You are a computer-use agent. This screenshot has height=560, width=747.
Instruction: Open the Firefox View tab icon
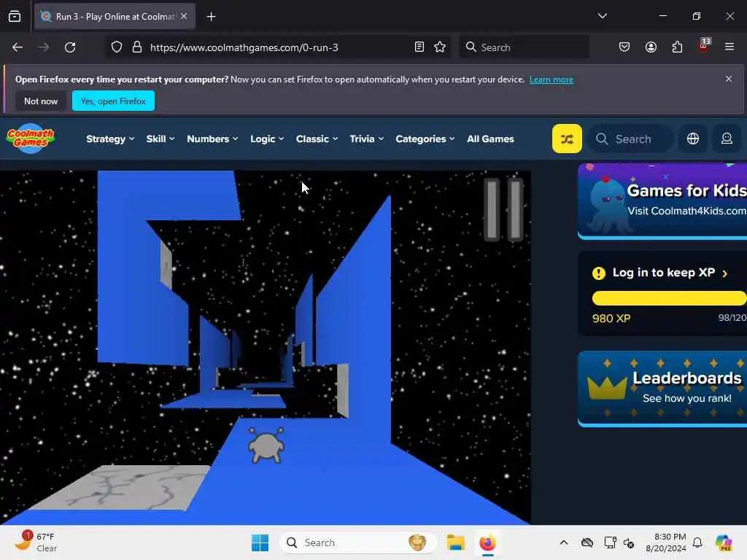(x=15, y=17)
